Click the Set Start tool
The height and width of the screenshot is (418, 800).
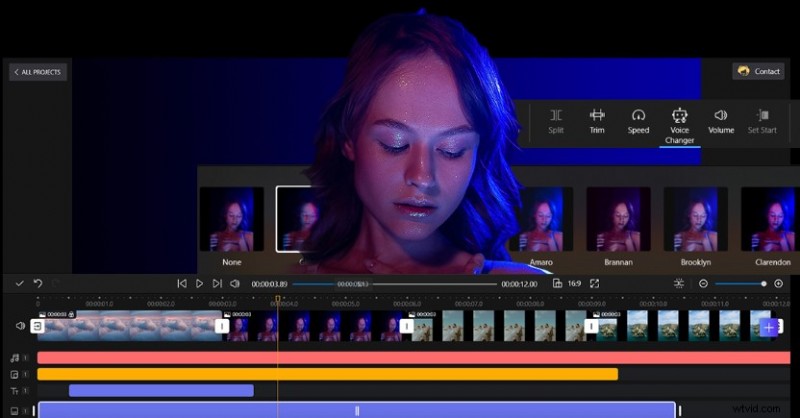(x=763, y=121)
